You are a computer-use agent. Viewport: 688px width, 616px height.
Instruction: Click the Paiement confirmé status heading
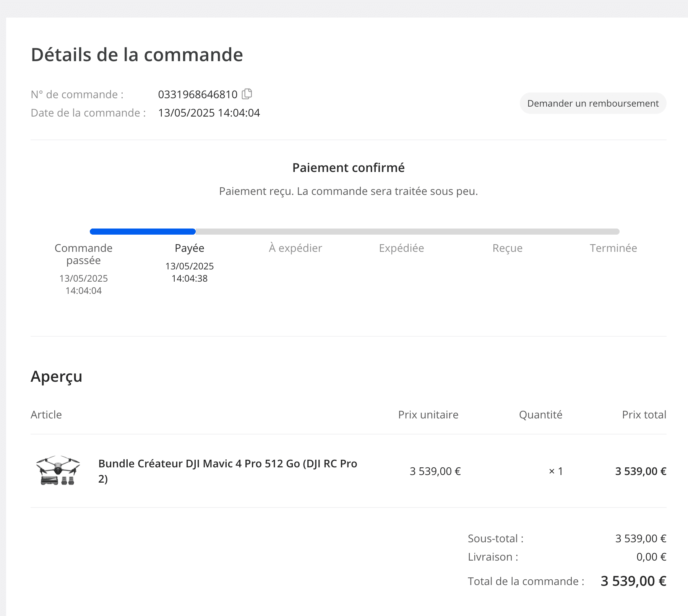tap(349, 167)
